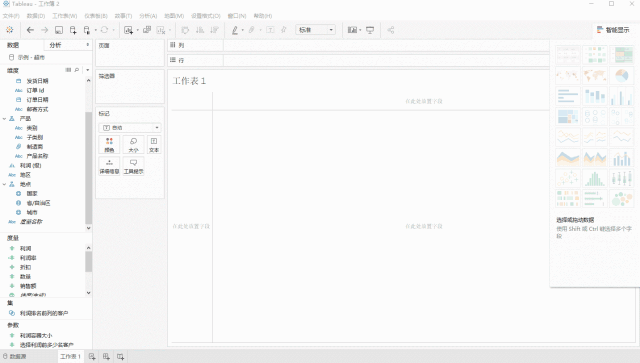Click the search fields magnifier icon
This screenshot has height=363, width=640.
click(x=76, y=70)
